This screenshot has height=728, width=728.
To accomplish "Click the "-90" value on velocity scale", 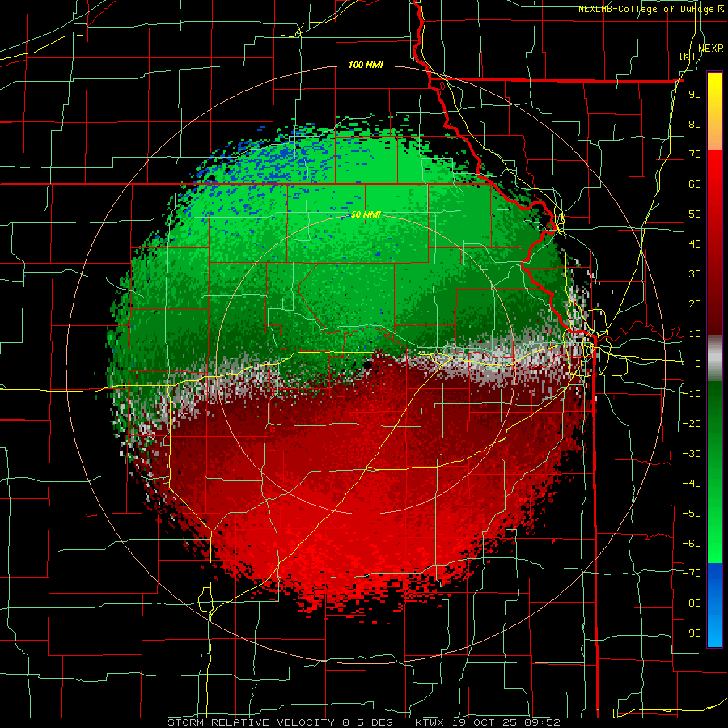I will 692,633.
